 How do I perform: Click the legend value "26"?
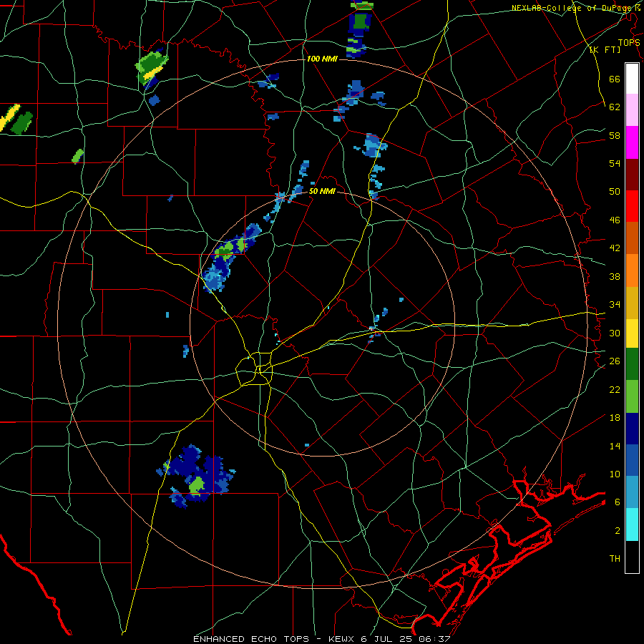coord(615,361)
